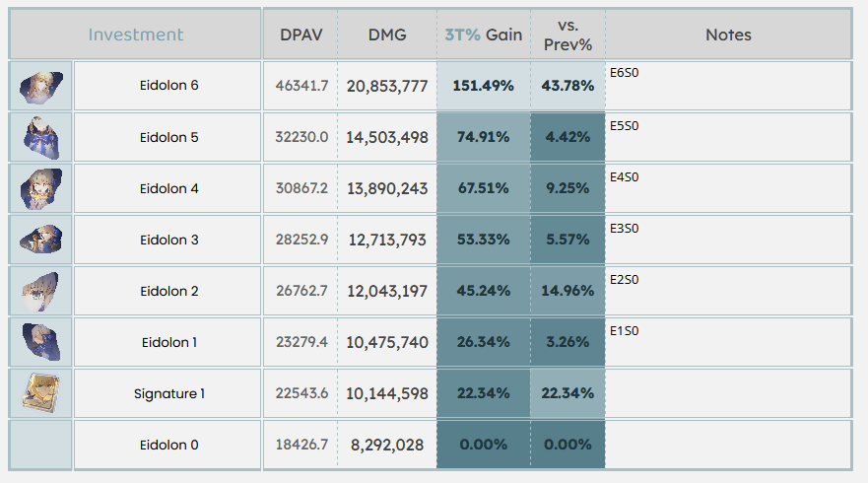Click the Eidolon 5 character icon
This screenshot has height=483, width=868.
[x=41, y=137]
